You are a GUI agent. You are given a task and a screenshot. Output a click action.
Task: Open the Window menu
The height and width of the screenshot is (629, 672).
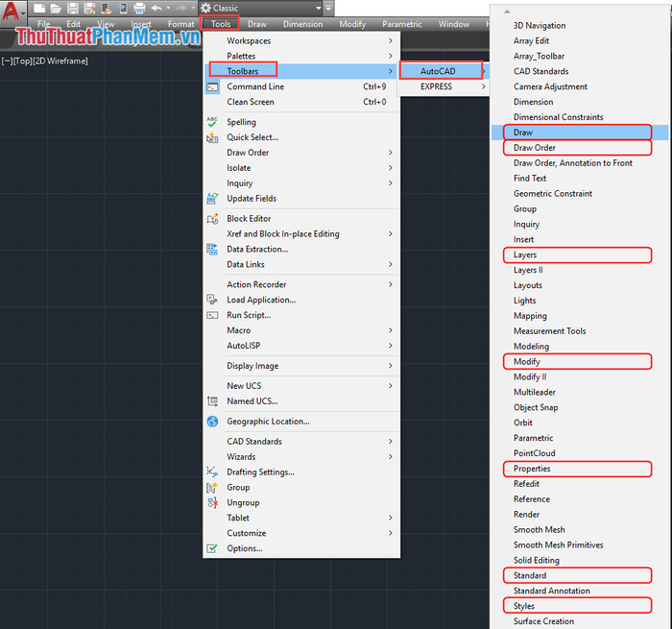[454, 24]
